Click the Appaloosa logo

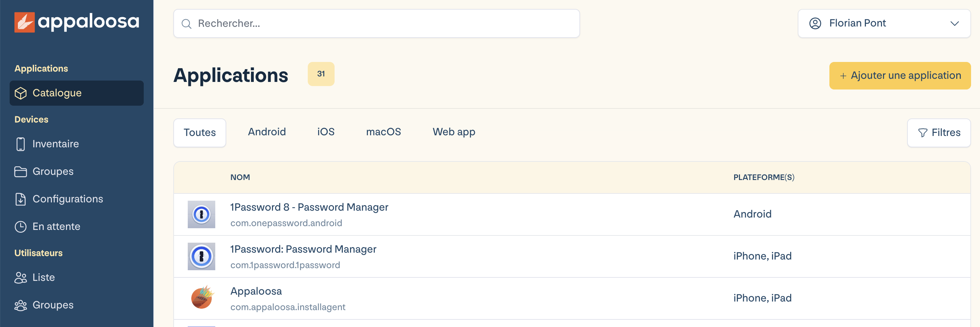77,22
